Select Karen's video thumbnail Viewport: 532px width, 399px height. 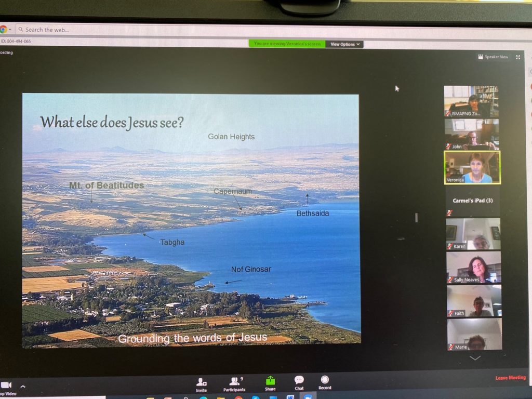pyautogui.click(x=473, y=234)
